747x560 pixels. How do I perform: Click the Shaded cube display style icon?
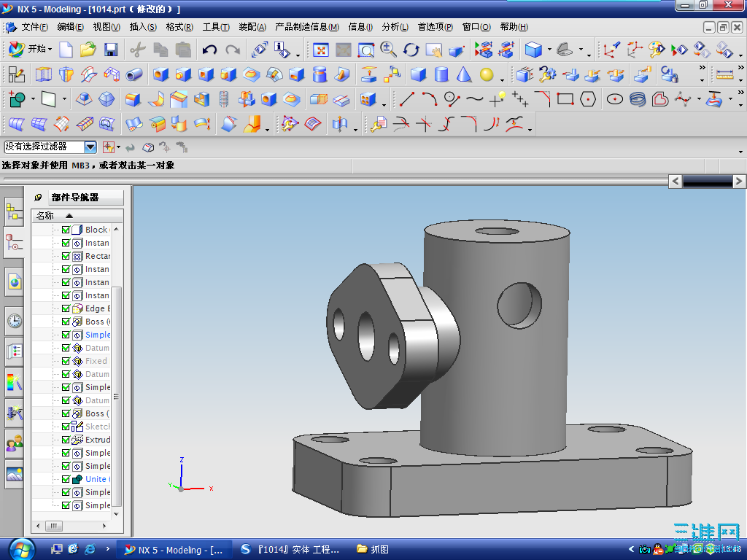tap(533, 50)
